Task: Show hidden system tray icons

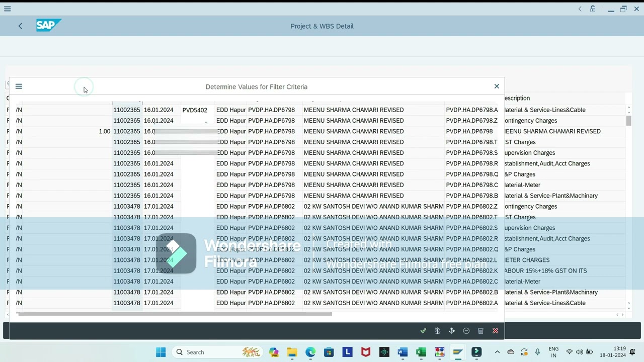Action: 498,352
